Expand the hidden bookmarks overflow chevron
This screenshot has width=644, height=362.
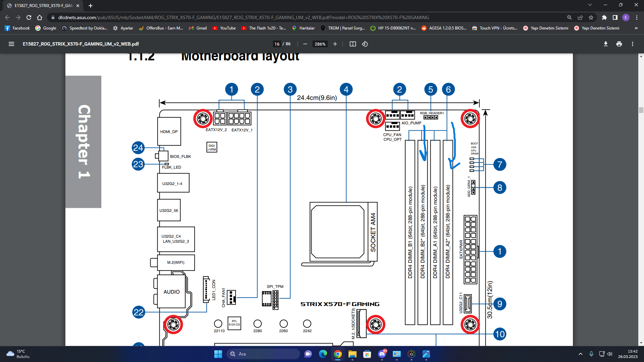click(636, 28)
